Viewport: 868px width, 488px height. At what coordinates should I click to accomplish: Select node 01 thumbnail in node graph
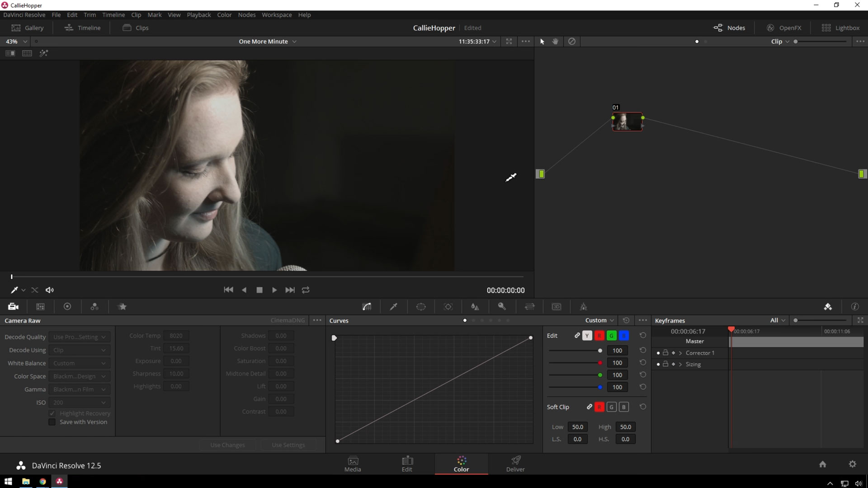627,122
